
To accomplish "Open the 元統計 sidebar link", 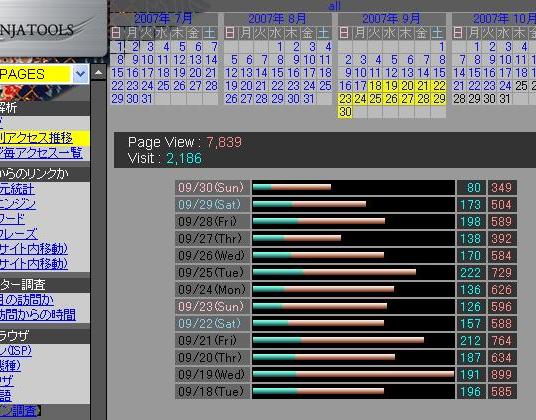I will click(17, 189).
